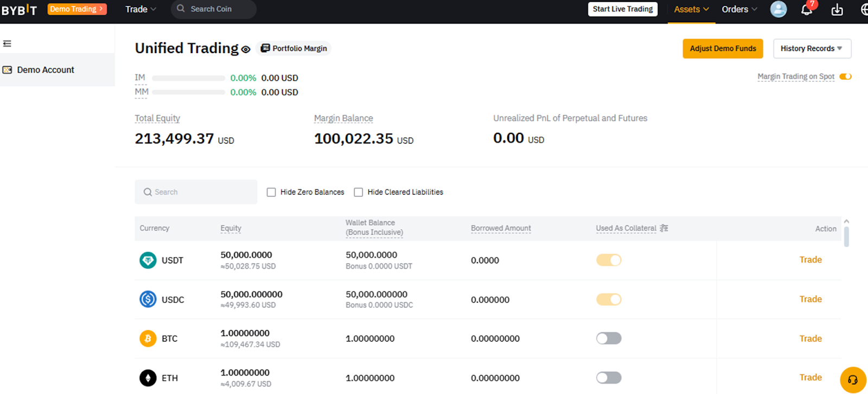Expand the Assets dropdown
This screenshot has height=394, width=868.
(692, 9)
